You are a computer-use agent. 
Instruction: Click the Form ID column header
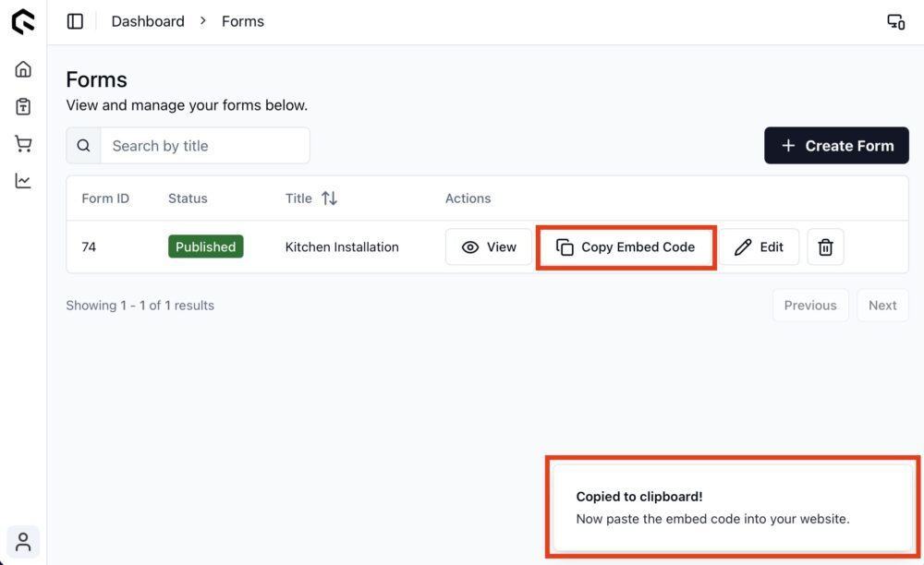(x=105, y=198)
